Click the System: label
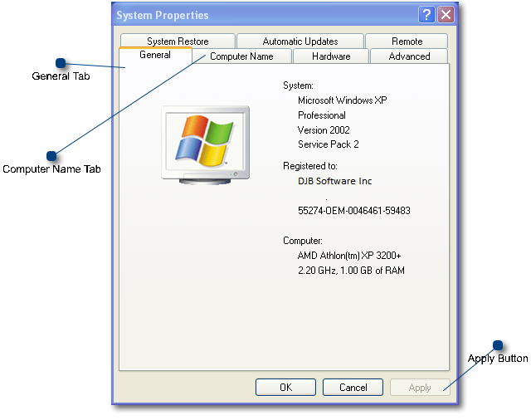This screenshot has width=531, height=420. click(298, 85)
